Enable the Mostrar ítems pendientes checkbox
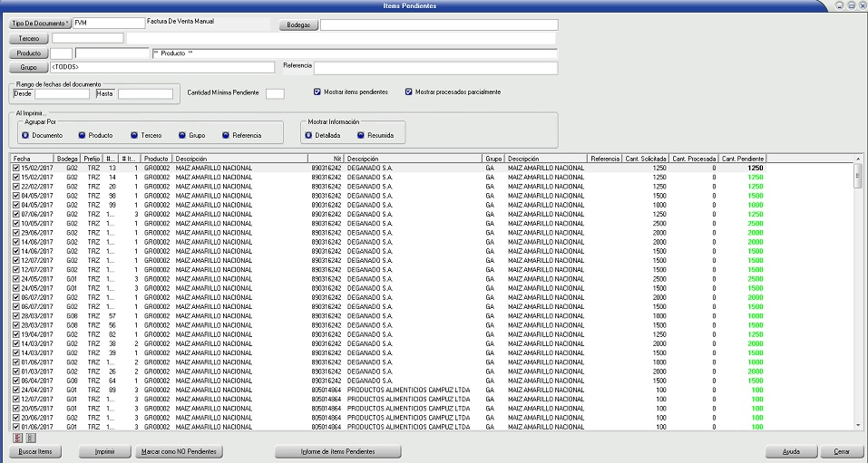 [x=317, y=92]
